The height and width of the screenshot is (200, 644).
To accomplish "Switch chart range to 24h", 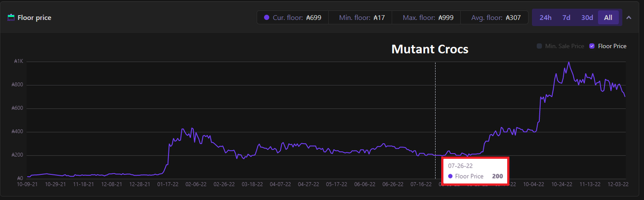I will (x=546, y=17).
